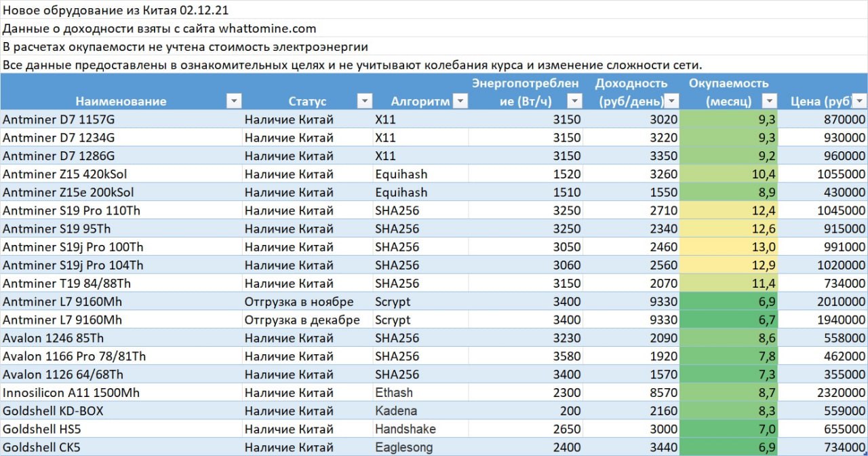This screenshot has height=456, width=868.
Task: Open the Алгоритм column filter dropdown
Action: click(x=460, y=101)
